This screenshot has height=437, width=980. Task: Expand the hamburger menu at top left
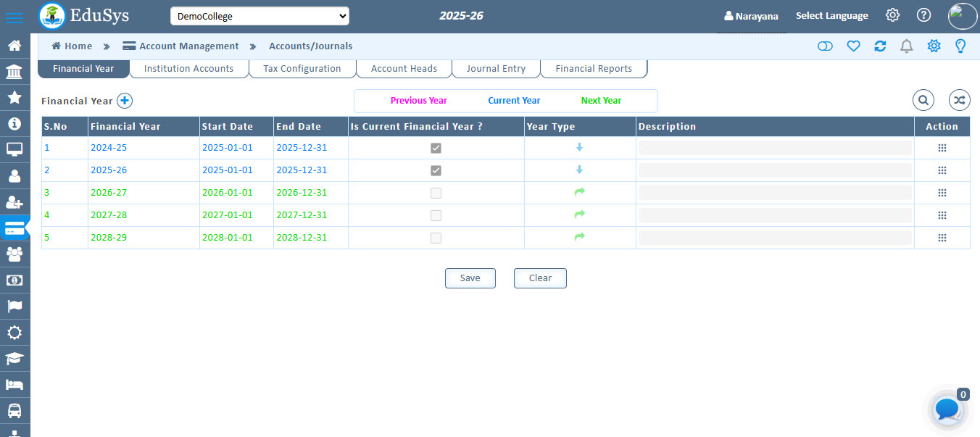click(14, 15)
